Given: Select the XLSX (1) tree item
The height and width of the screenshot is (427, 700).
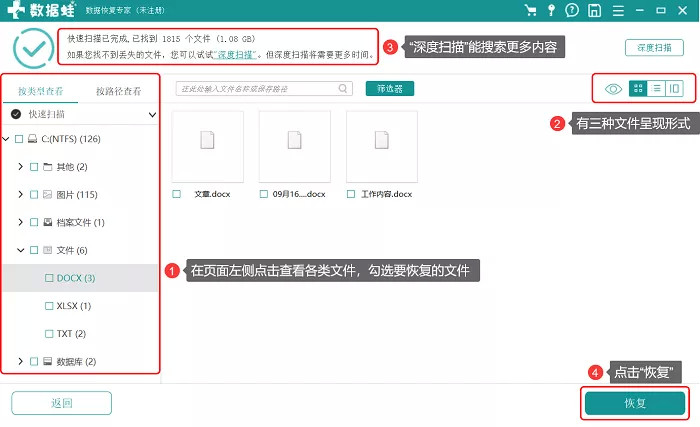Looking at the screenshot, I should point(68,306).
